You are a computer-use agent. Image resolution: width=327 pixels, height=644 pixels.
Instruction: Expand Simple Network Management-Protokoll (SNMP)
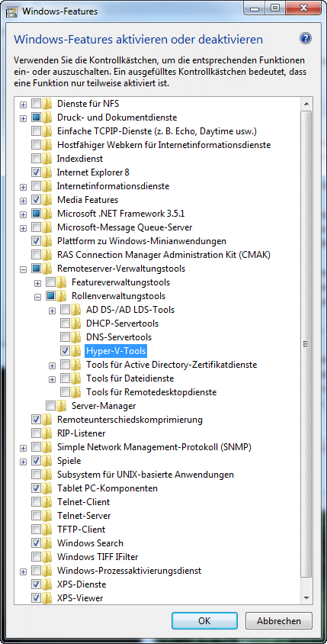[24, 448]
